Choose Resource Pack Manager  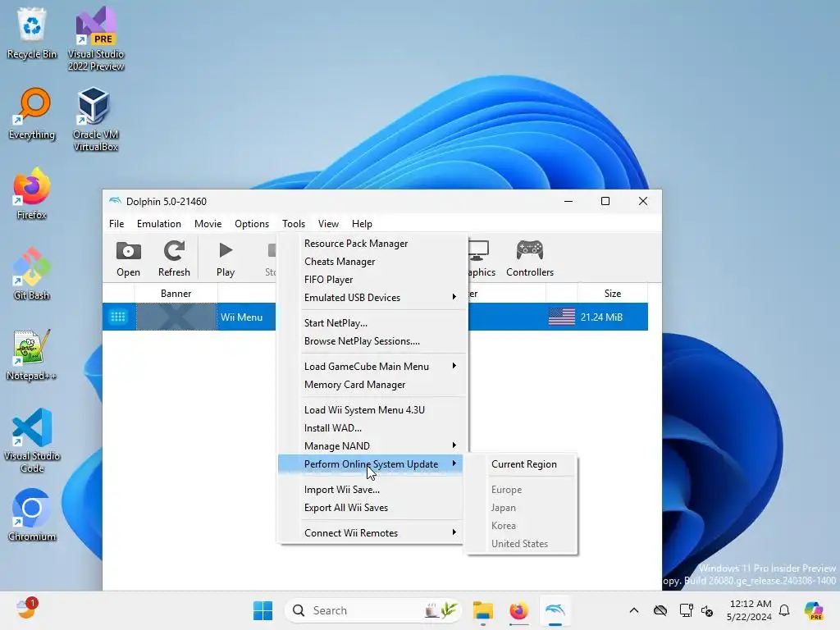[x=371, y=243]
